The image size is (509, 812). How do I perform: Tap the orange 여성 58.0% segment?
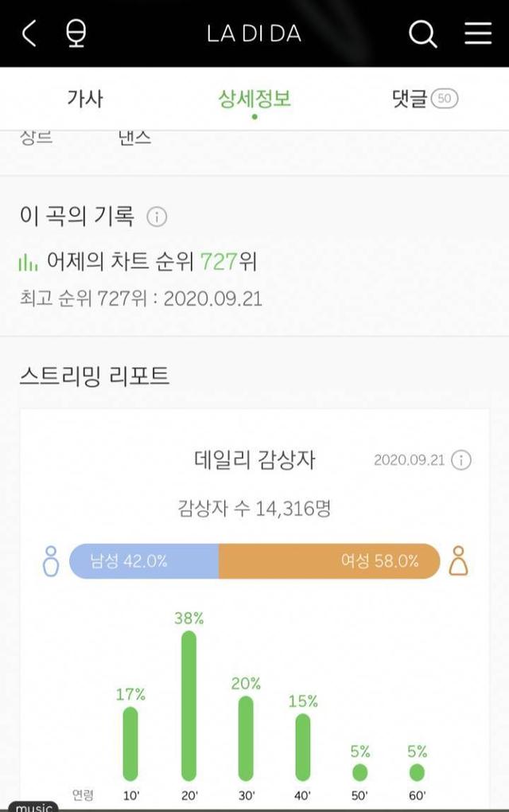pyautogui.click(x=329, y=561)
